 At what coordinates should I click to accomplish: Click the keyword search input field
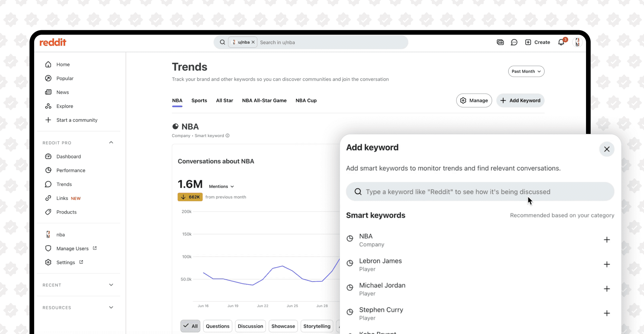[x=480, y=192]
